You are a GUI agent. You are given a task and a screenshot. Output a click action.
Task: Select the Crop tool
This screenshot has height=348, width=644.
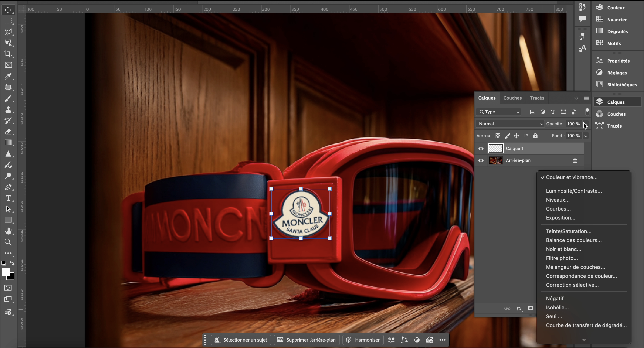8,54
